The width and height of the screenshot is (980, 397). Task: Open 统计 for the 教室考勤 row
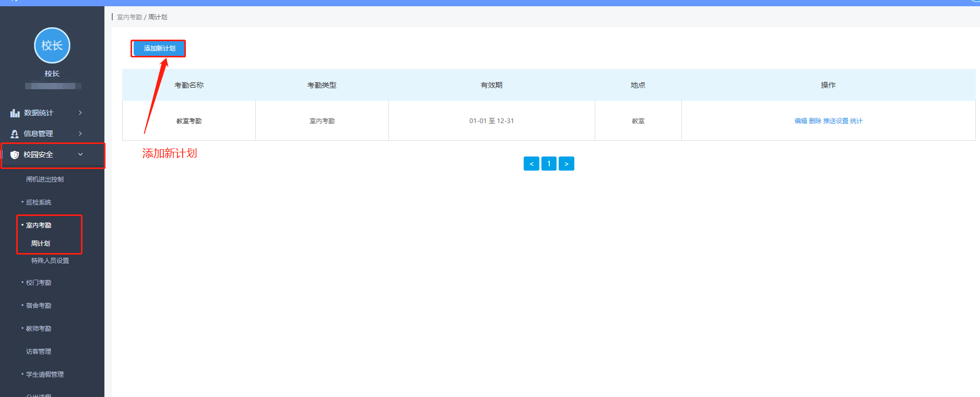click(x=856, y=121)
